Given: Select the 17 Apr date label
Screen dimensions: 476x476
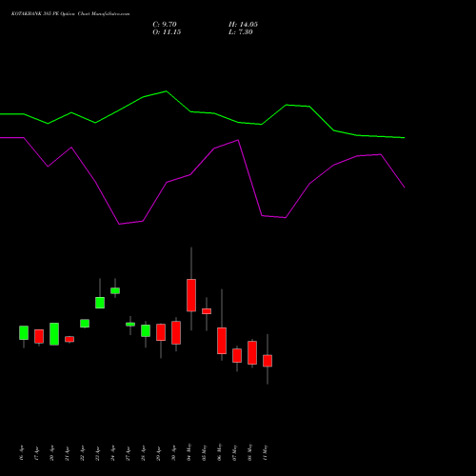Looking at the screenshot, I should (x=36, y=453).
